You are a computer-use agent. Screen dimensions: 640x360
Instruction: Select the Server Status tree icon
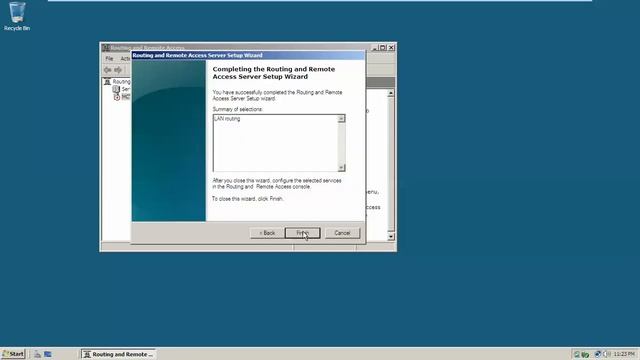pos(116,89)
